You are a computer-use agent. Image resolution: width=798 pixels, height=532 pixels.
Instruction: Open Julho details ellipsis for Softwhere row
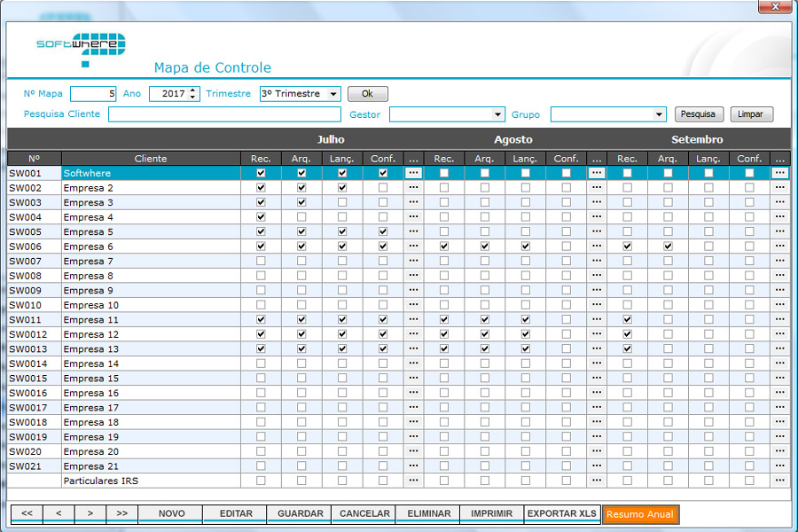tap(413, 173)
